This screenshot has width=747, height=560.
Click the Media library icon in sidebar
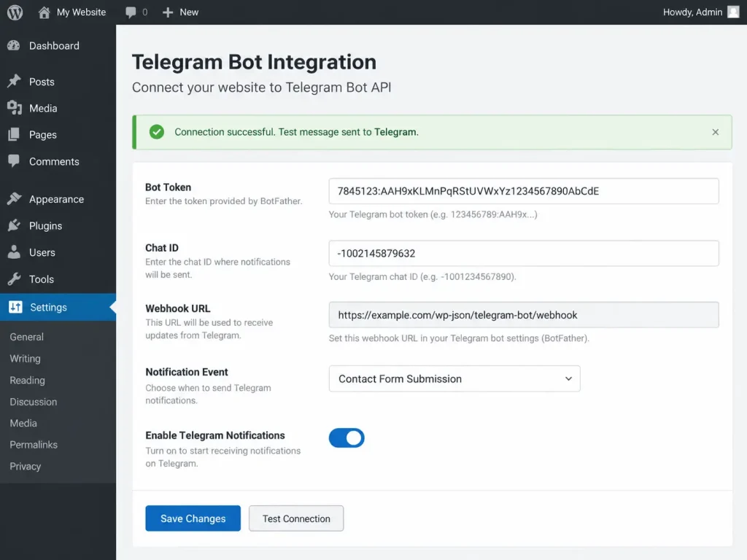(x=15, y=108)
